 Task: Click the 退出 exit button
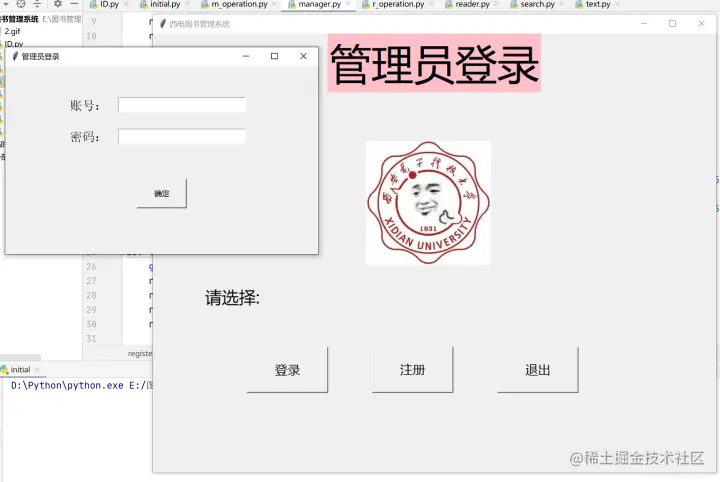[x=538, y=370]
